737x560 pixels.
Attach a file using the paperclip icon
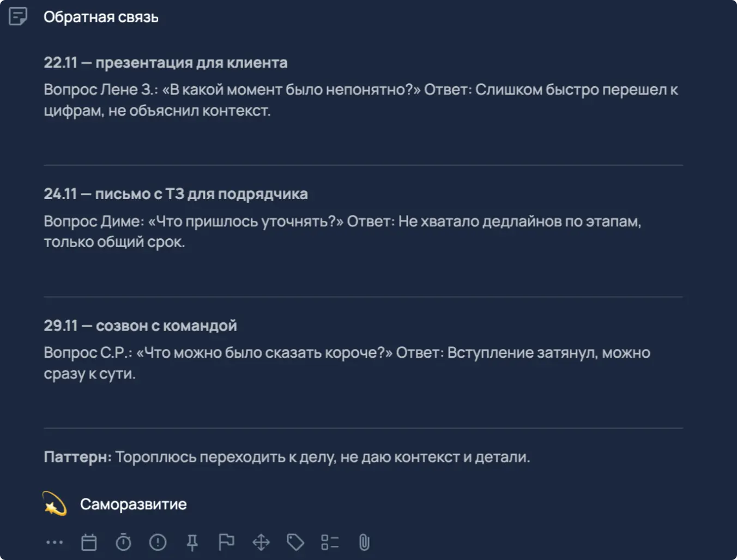(364, 541)
